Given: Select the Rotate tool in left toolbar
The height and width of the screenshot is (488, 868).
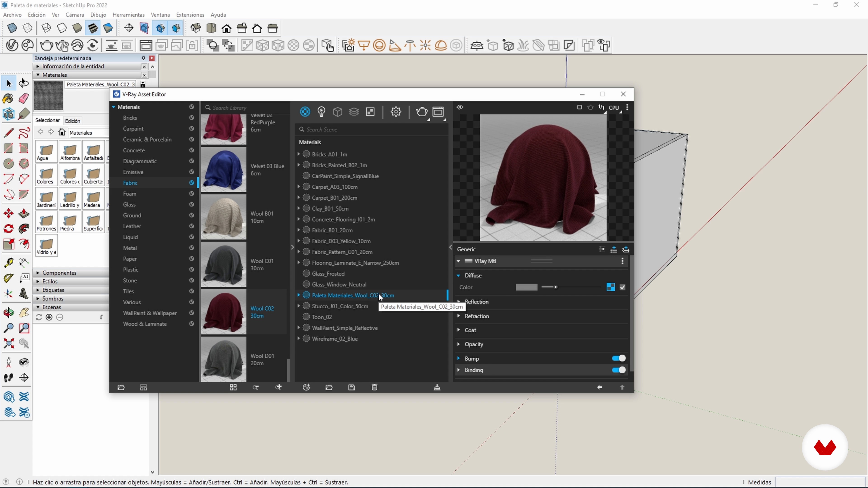Looking at the screenshot, I should click(x=8, y=229).
